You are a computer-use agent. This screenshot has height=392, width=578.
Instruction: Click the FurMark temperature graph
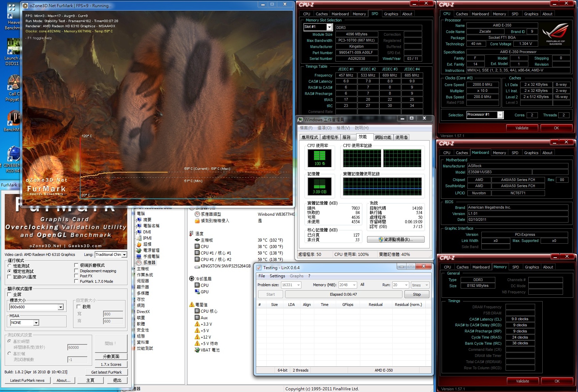pyautogui.click(x=185, y=167)
